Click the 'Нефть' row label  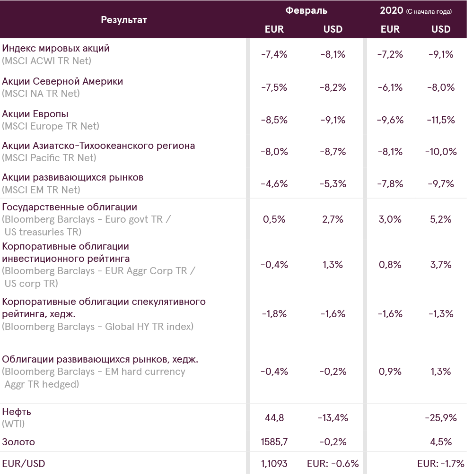[x=17, y=412]
